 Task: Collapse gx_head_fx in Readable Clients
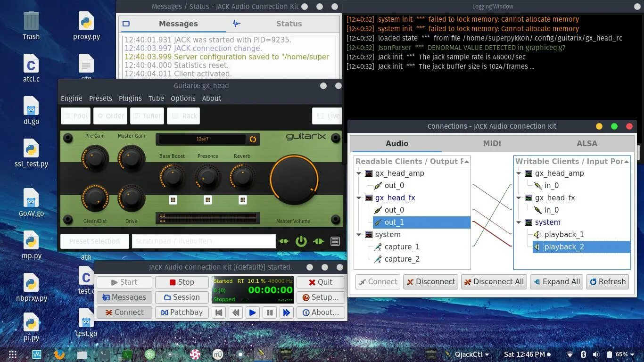click(359, 198)
